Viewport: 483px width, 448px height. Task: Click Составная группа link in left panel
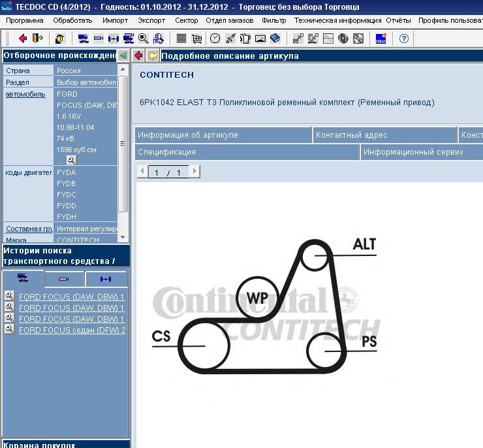coord(29,229)
